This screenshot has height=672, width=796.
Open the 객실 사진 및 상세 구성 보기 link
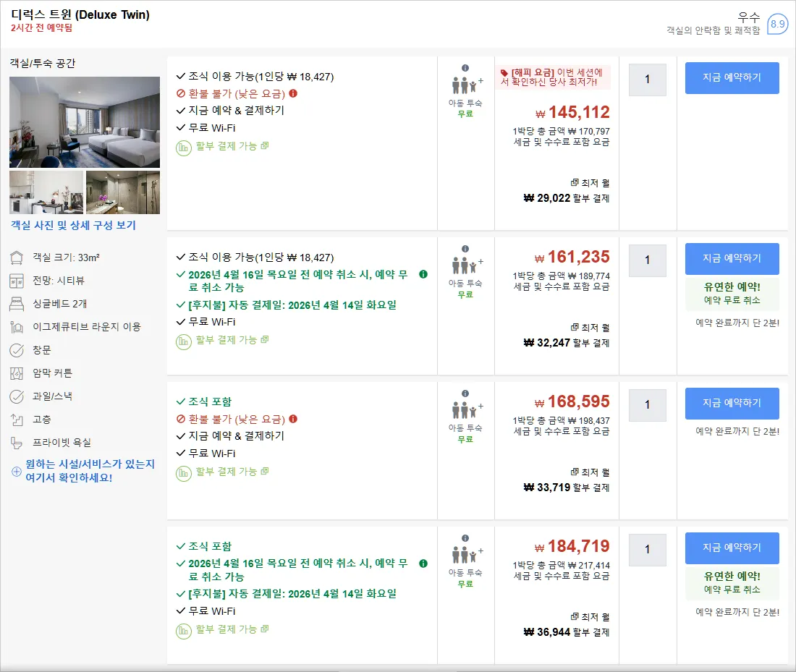(74, 226)
